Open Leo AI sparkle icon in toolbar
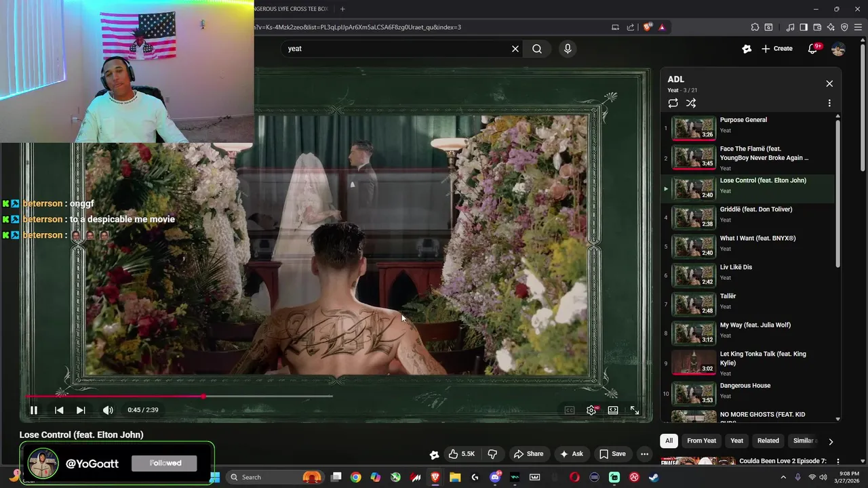The height and width of the screenshot is (488, 868). coord(831,27)
